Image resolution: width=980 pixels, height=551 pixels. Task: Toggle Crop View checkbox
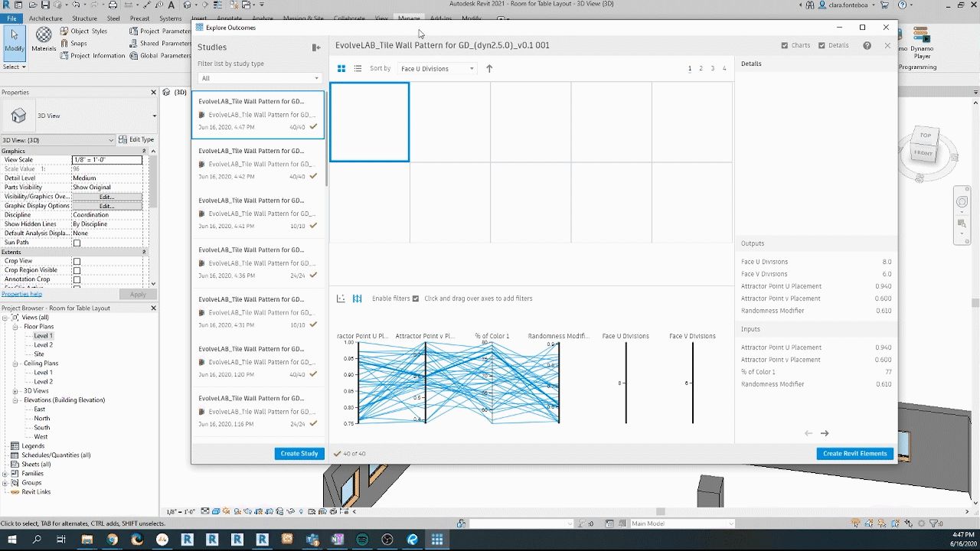coord(77,261)
